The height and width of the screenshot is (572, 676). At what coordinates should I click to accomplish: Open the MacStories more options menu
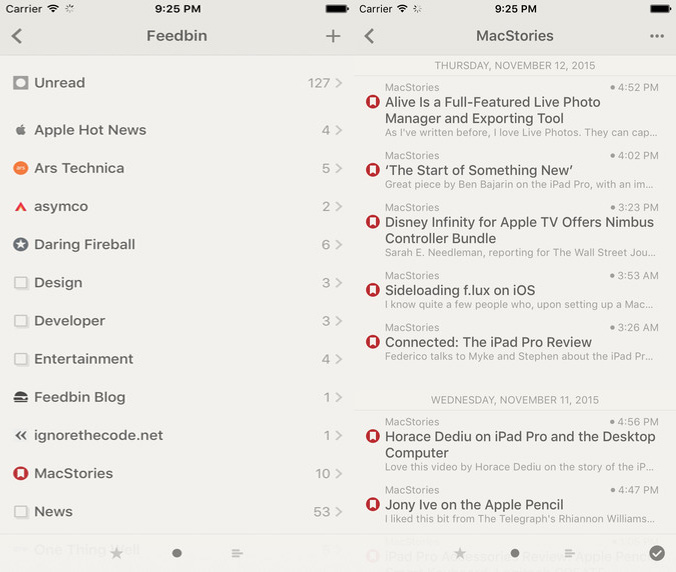pos(657,36)
